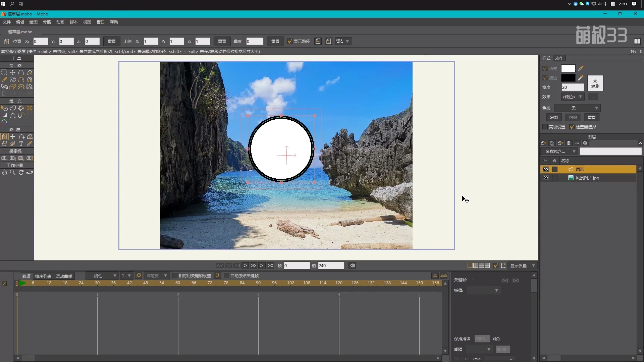Switch to the 动作 tab

(559, 58)
